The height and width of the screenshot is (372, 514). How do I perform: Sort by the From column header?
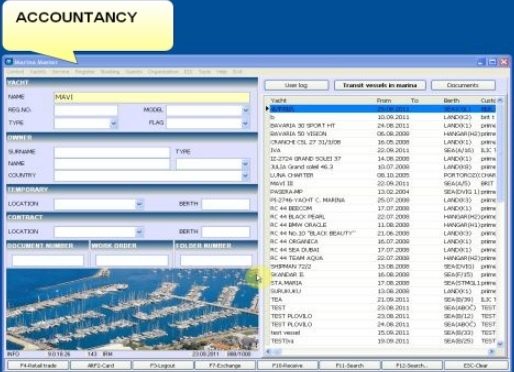pos(384,100)
